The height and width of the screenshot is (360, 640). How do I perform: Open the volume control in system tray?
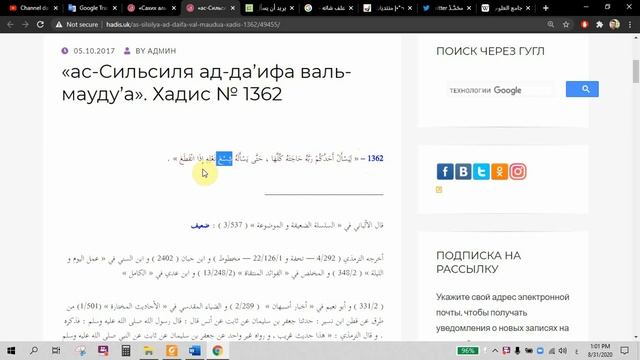(563, 351)
